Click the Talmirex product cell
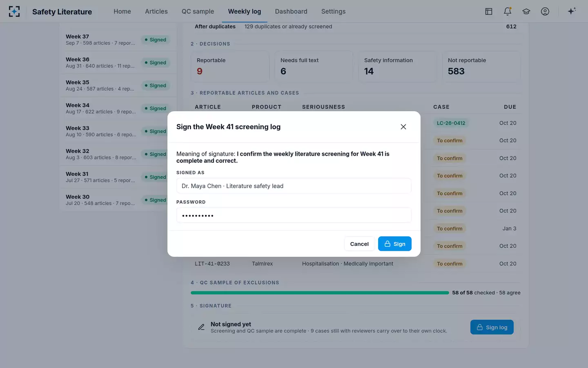This screenshot has height=368, width=588. tap(262, 264)
